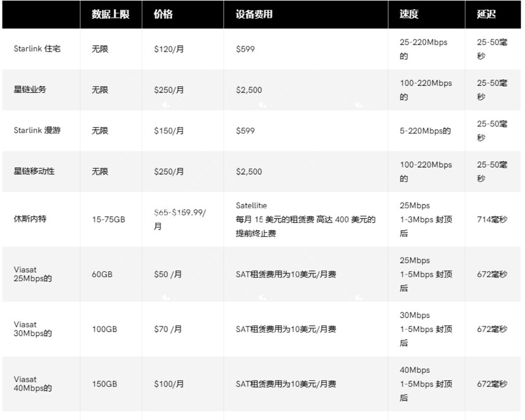Click "$599" in the Starlink 住宅 row

point(245,49)
